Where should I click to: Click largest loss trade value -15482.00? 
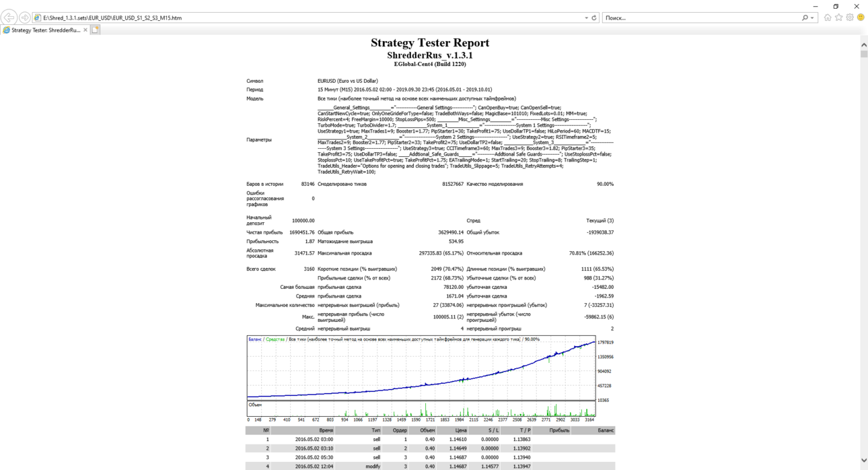pos(604,287)
